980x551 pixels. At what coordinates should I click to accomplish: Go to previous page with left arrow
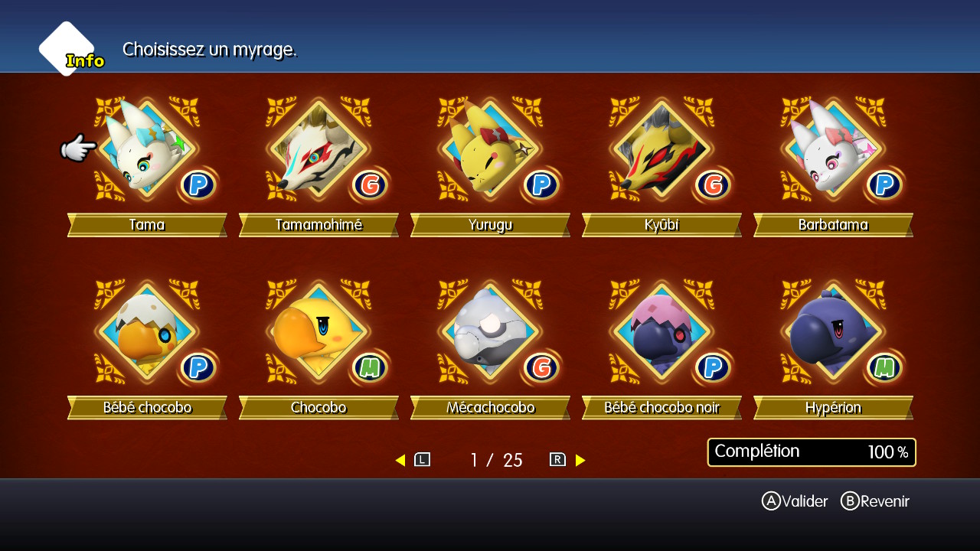[x=400, y=460]
